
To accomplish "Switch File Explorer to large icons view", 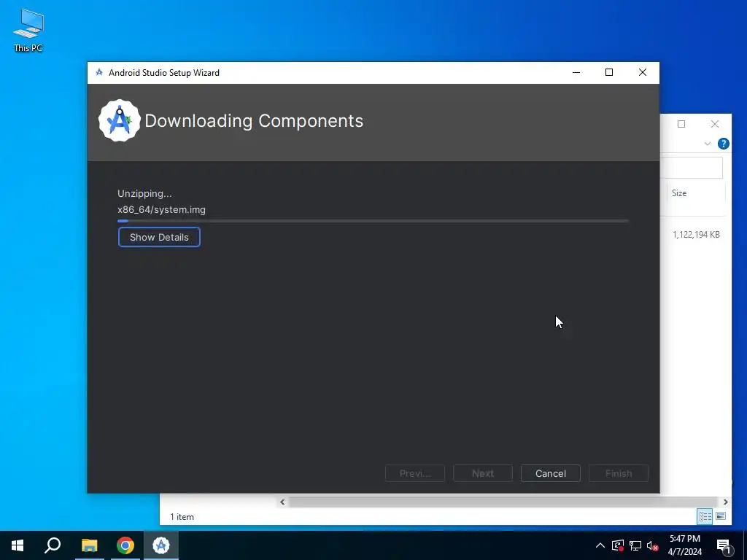I will click(721, 516).
